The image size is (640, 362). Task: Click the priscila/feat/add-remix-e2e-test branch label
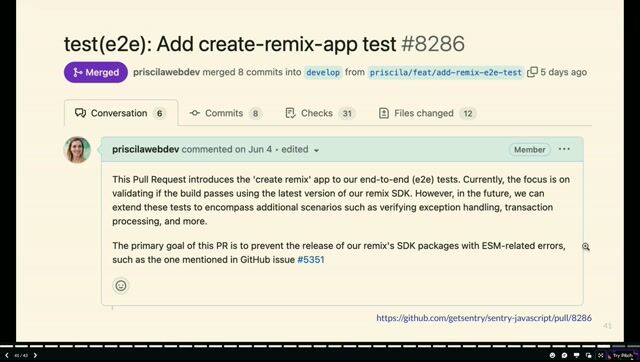pos(446,72)
